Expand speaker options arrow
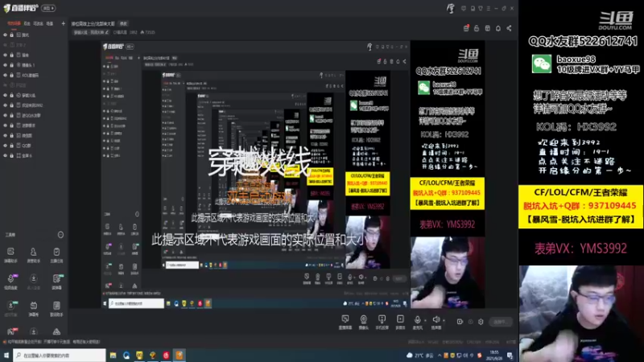Viewport: 644px width, 362px height. click(444, 320)
